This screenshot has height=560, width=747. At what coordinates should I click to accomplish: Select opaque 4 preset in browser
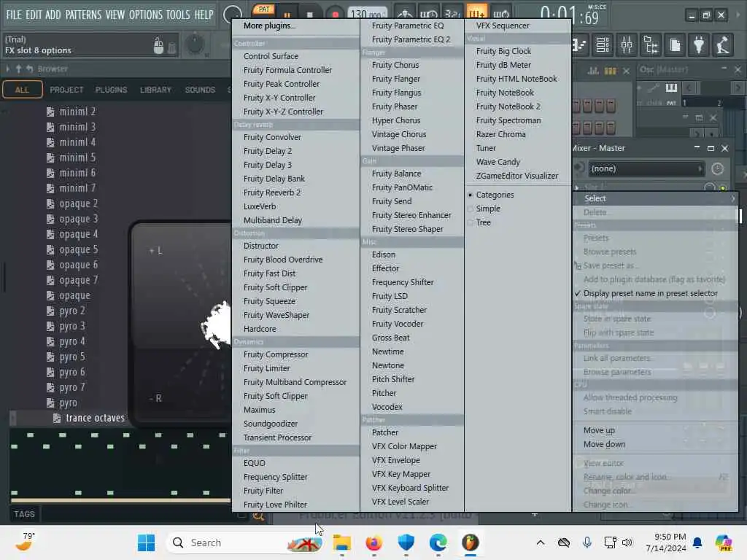(79, 234)
